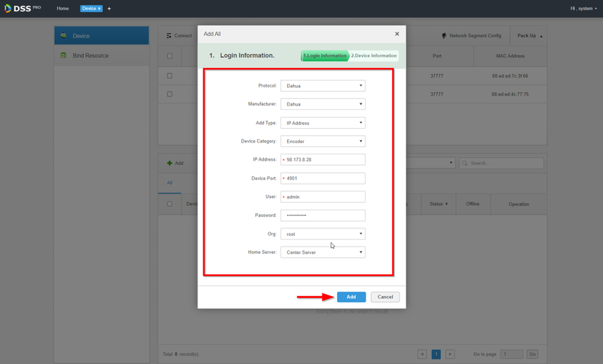
Task: Sort by the Status column
Action: (x=439, y=204)
